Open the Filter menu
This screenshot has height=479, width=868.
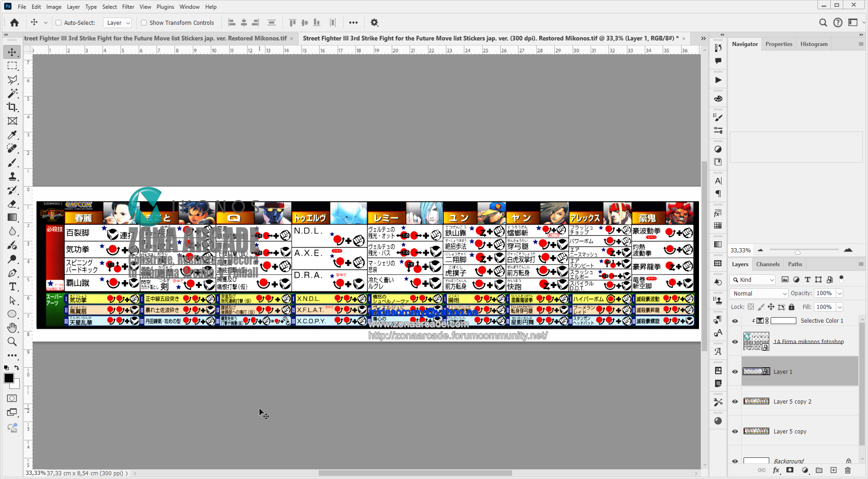(x=128, y=7)
